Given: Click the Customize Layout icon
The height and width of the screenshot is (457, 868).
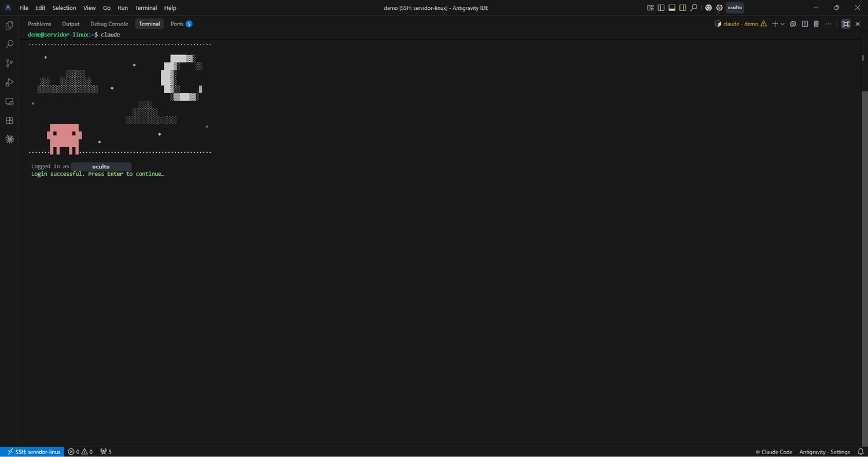Looking at the screenshot, I should coord(650,8).
